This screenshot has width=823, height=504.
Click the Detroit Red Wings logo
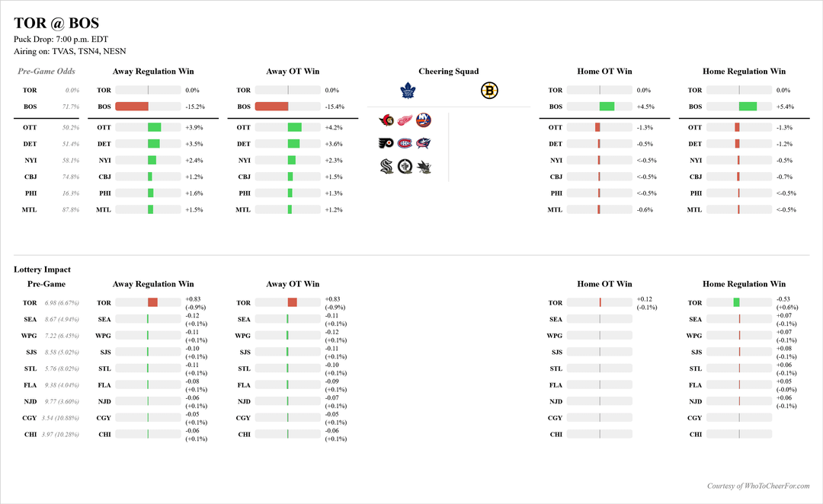(405, 120)
